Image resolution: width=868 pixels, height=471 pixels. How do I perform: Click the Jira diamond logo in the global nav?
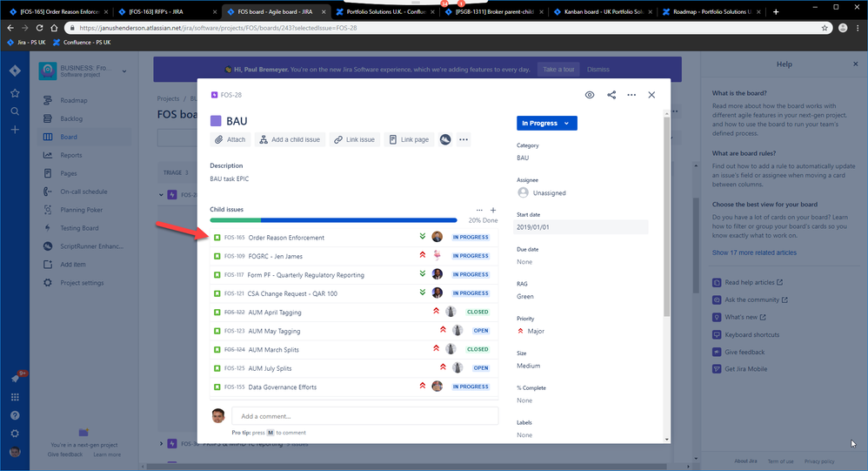point(15,71)
